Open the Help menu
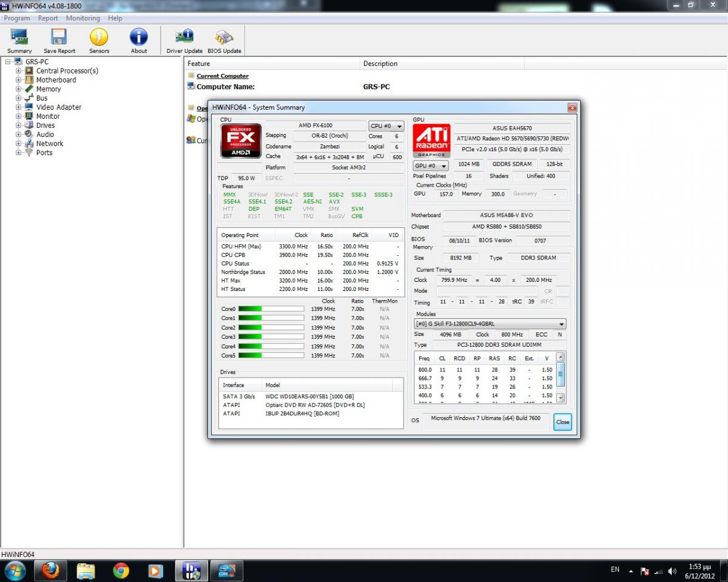Screen dimensions: 728x582 (115, 18)
